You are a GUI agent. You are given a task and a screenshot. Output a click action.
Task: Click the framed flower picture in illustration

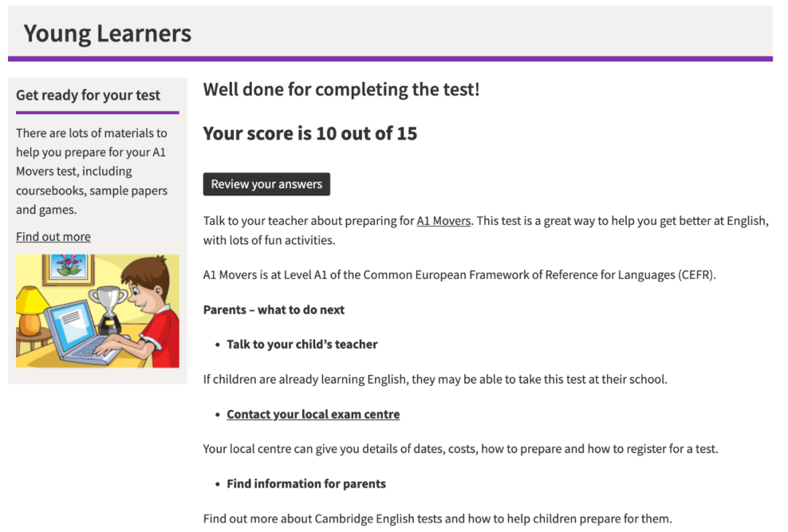tap(69, 267)
